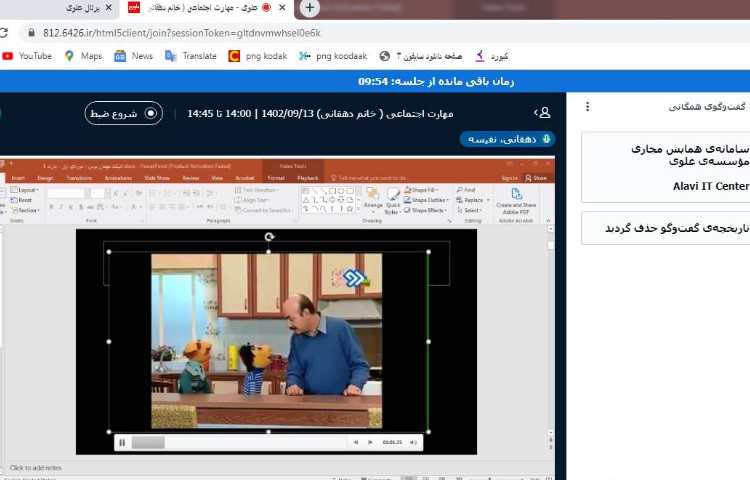The width and height of the screenshot is (750, 480).
Task: Click the video frame on the slide
Action: (x=266, y=340)
